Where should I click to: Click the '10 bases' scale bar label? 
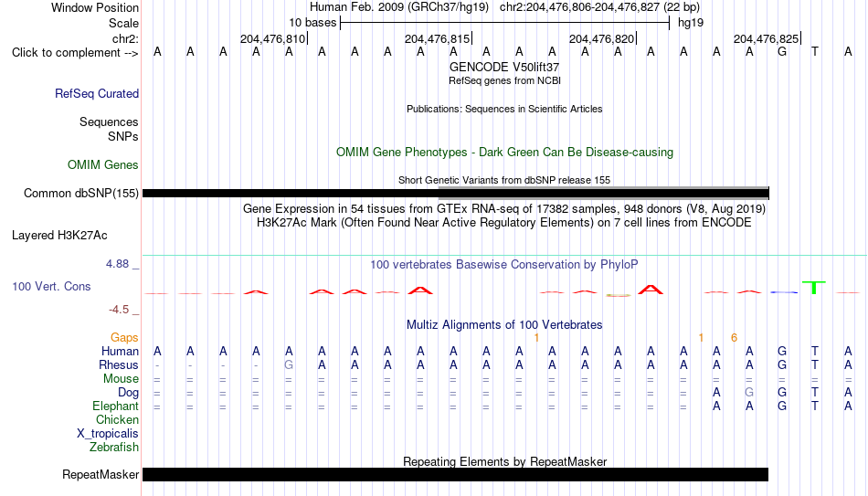click(x=312, y=23)
